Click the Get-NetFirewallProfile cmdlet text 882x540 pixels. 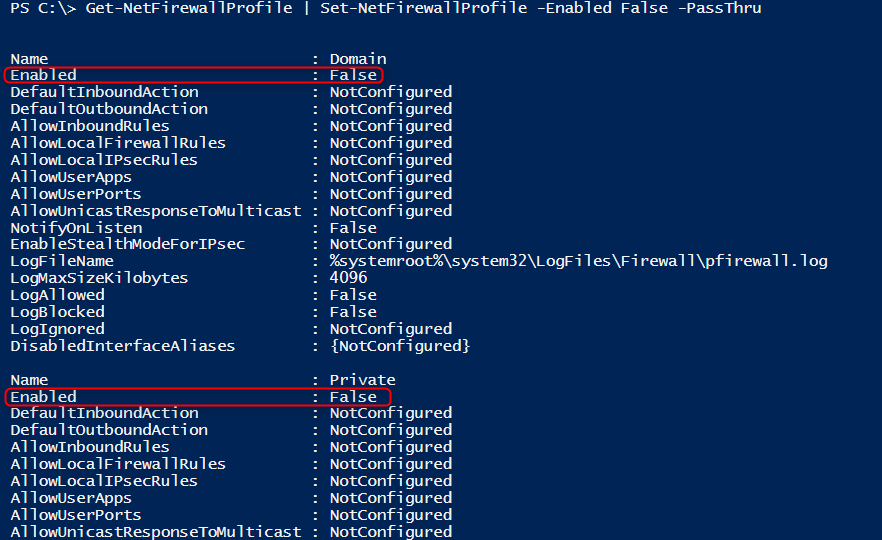[189, 8]
